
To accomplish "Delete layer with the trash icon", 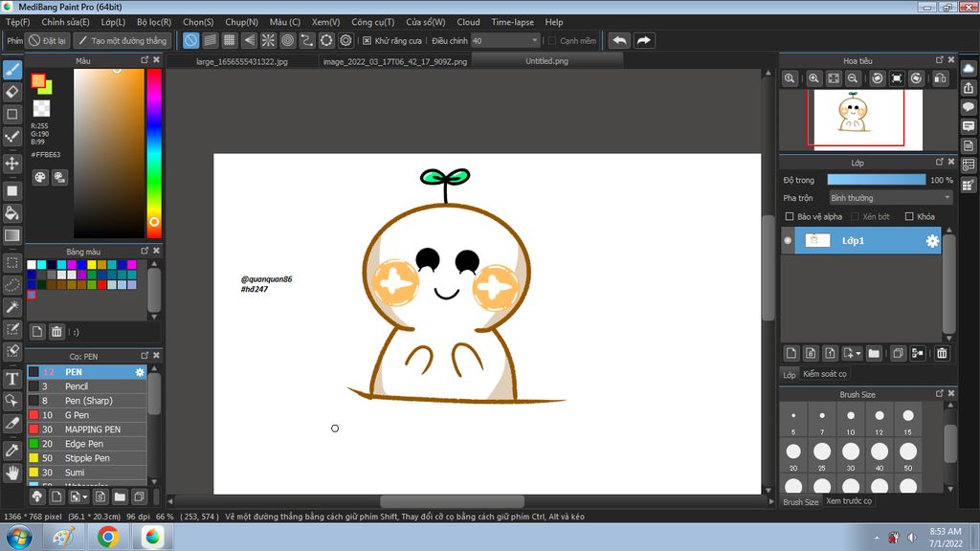I will coord(942,353).
